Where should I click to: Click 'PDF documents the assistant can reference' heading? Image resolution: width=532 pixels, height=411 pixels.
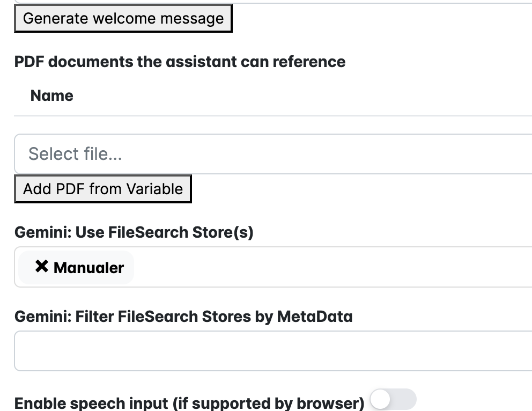tap(180, 62)
